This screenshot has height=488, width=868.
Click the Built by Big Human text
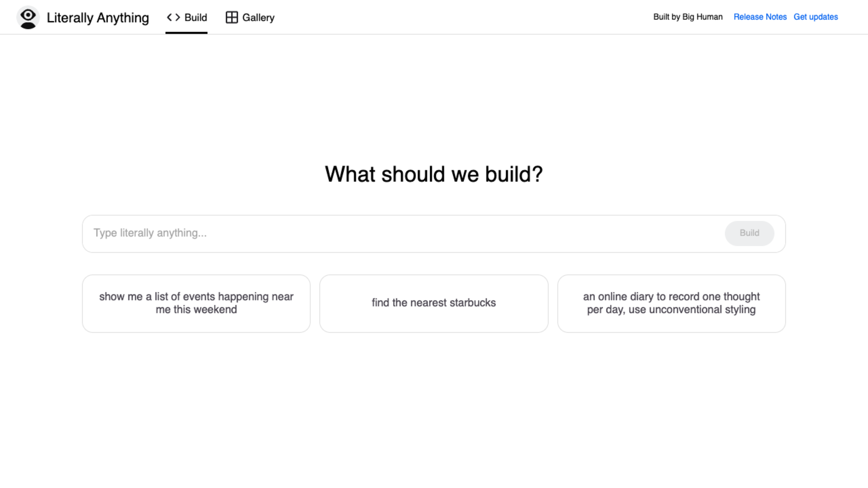[x=688, y=17]
